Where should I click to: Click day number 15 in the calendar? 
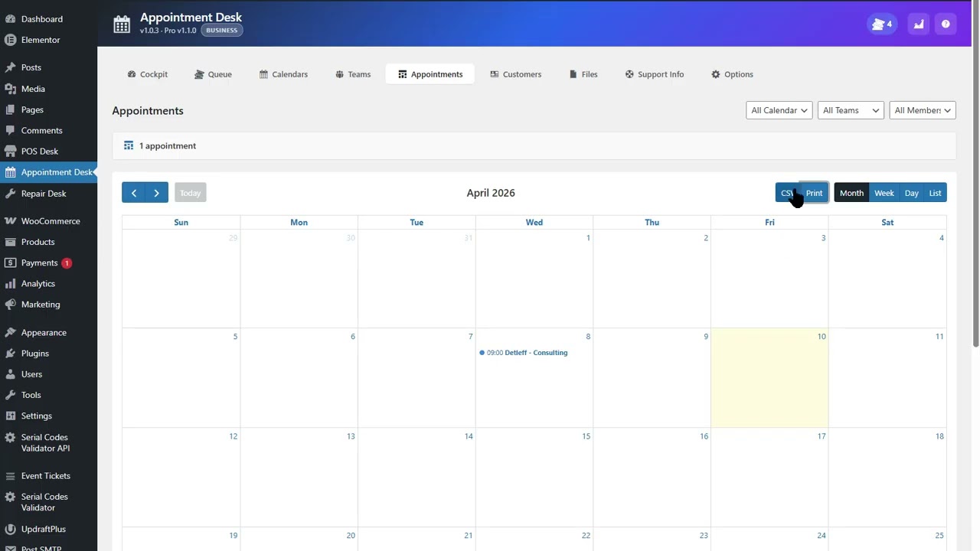(586, 436)
